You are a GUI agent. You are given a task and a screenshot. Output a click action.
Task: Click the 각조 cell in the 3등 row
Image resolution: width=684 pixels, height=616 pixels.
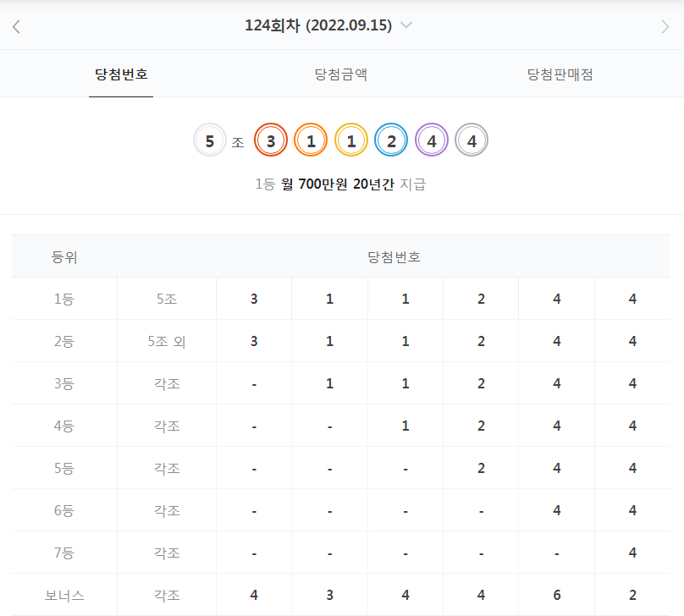[167, 383]
